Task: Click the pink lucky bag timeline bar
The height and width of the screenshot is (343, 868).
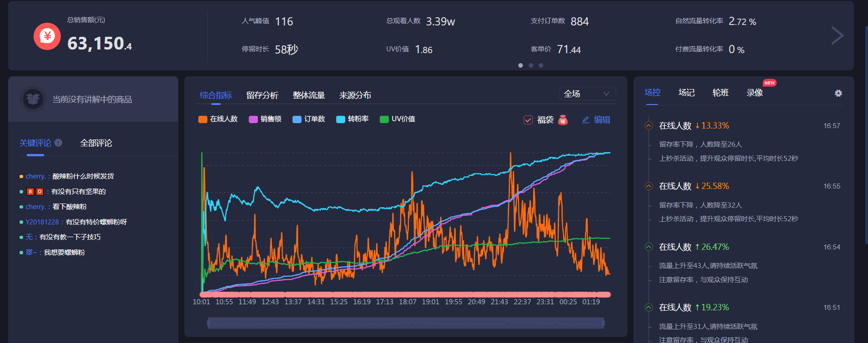Action: click(x=406, y=294)
